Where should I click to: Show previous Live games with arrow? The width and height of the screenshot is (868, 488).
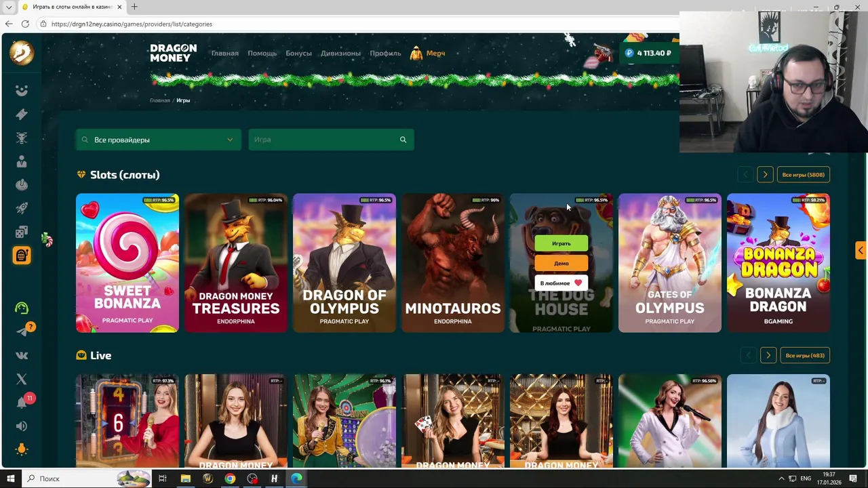click(749, 355)
